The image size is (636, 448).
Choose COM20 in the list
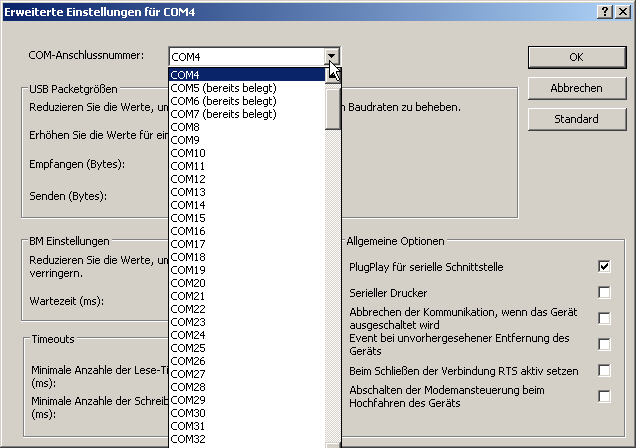[247, 283]
